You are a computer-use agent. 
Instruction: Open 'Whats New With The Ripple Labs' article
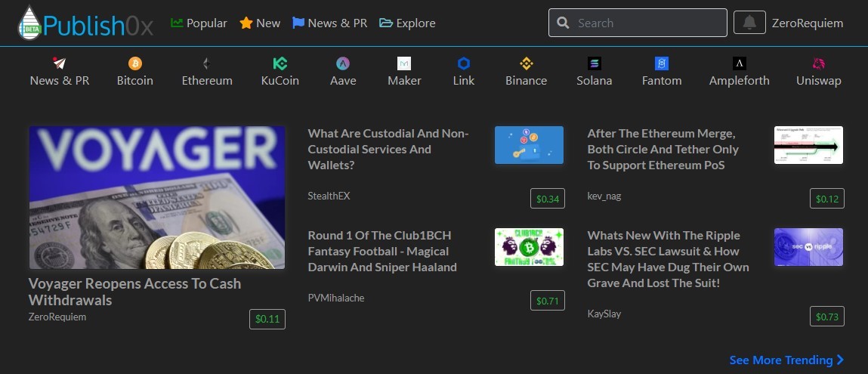click(668, 259)
